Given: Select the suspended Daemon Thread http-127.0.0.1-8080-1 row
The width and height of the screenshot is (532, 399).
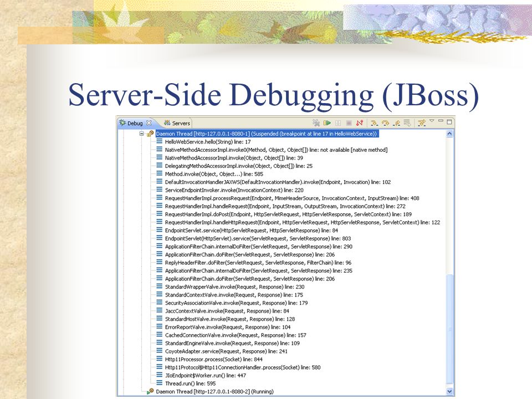Looking at the screenshot, I should [267, 134].
